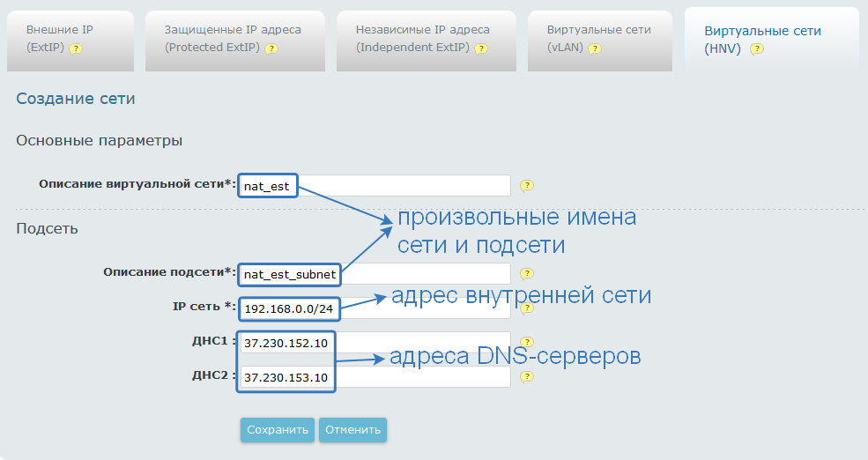The width and height of the screenshot is (868, 460).
Task: Open the Внешние IP (ExtIP) tab
Action: click(x=70, y=40)
